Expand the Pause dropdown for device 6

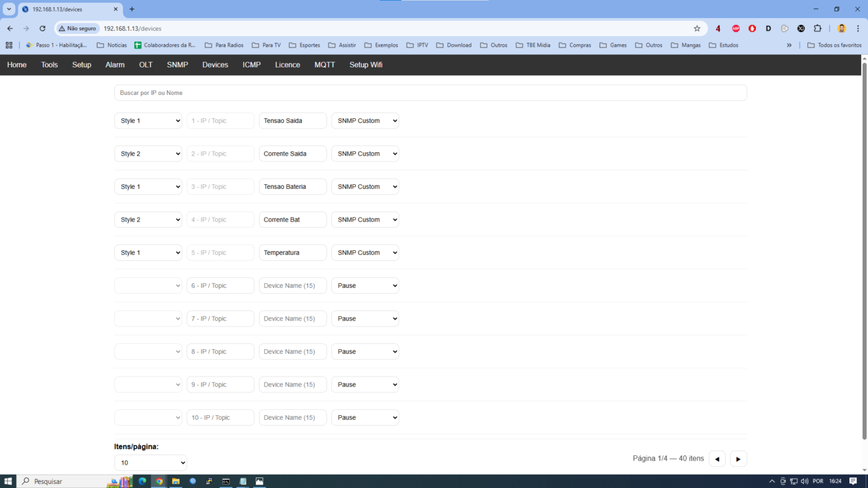365,286
